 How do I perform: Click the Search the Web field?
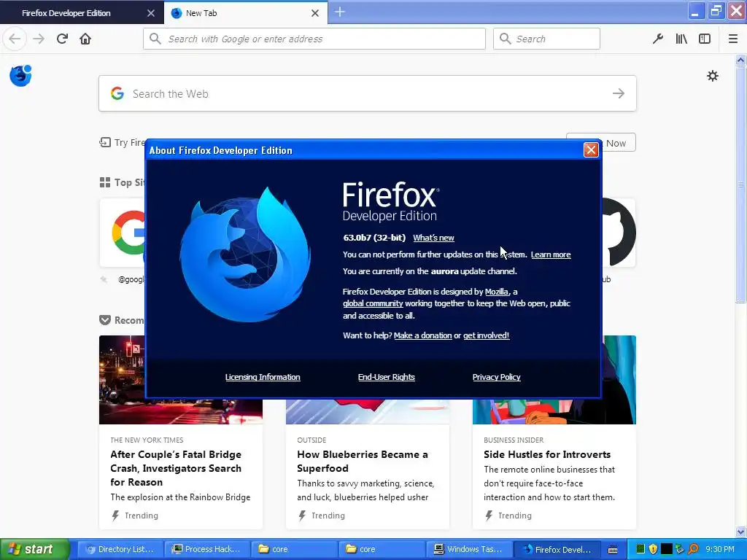(368, 93)
